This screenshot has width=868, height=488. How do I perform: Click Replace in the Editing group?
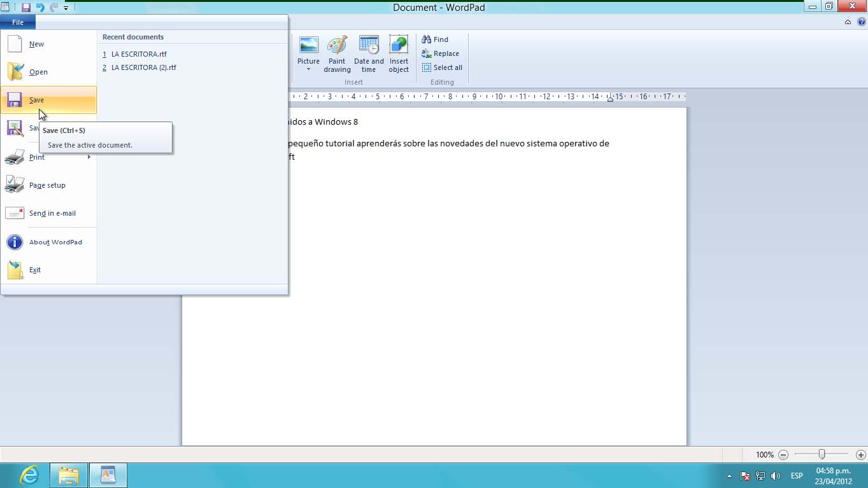(446, 53)
